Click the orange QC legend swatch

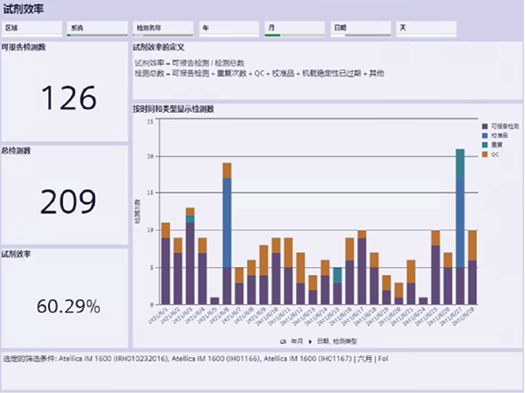click(x=484, y=154)
